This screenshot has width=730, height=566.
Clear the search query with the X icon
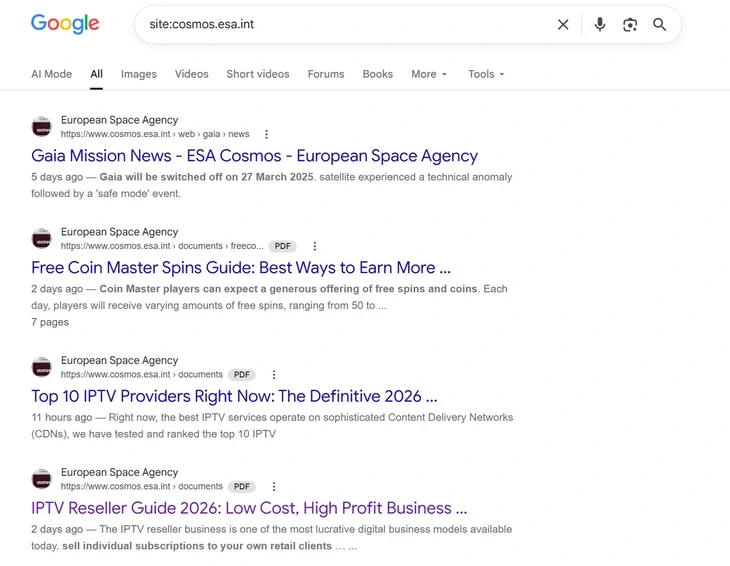[x=563, y=25]
